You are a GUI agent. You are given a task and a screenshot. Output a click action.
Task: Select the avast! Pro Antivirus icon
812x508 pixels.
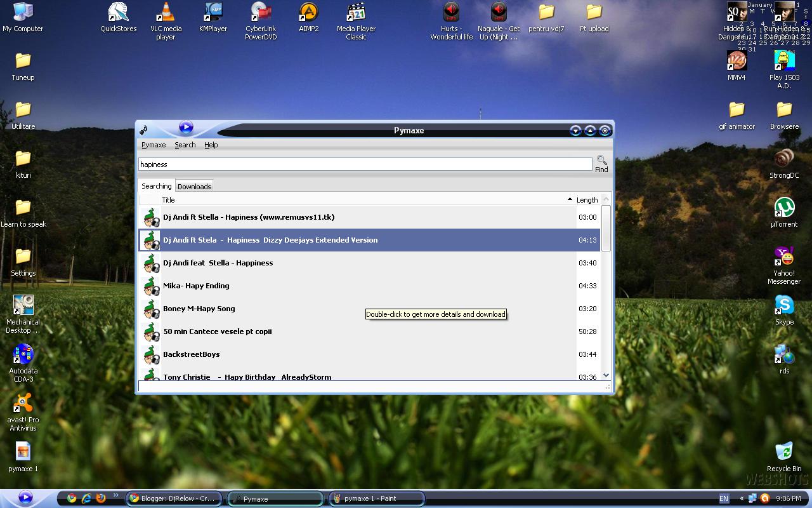pos(23,412)
